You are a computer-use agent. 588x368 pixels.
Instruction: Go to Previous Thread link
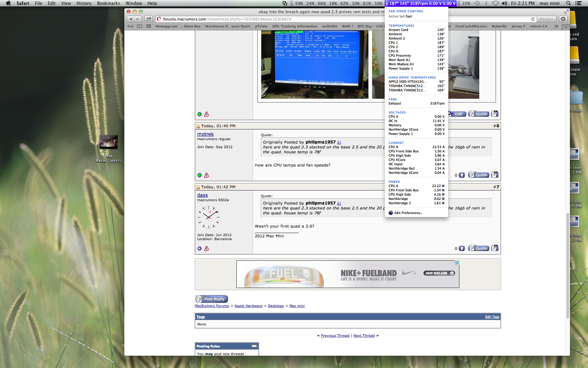point(335,335)
